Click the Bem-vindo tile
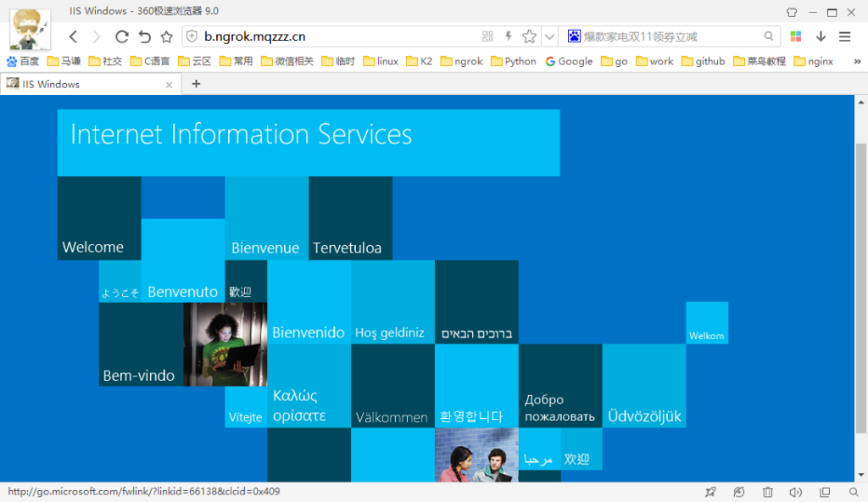The height and width of the screenshot is (502, 868). click(142, 344)
